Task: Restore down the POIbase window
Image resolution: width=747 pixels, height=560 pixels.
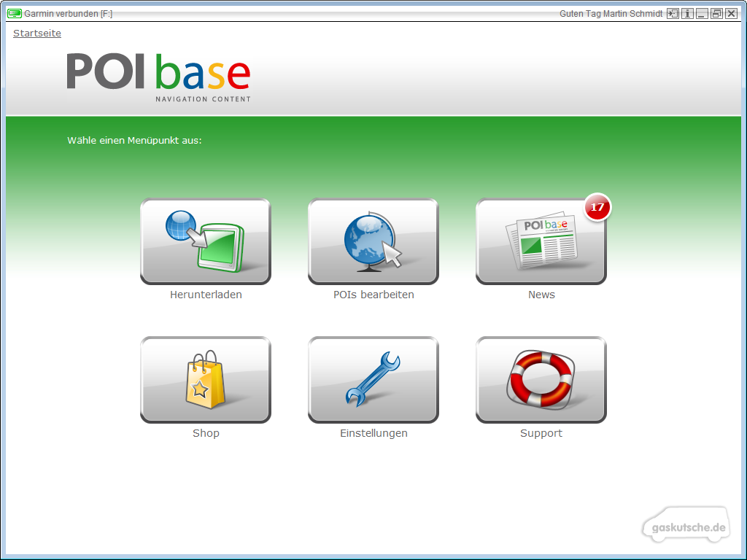Action: (x=716, y=13)
